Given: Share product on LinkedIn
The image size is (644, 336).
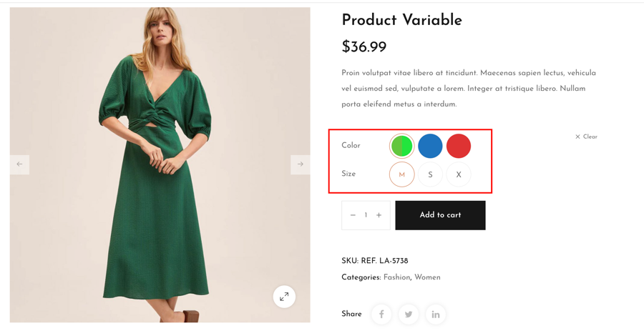Looking at the screenshot, I should coord(435,314).
